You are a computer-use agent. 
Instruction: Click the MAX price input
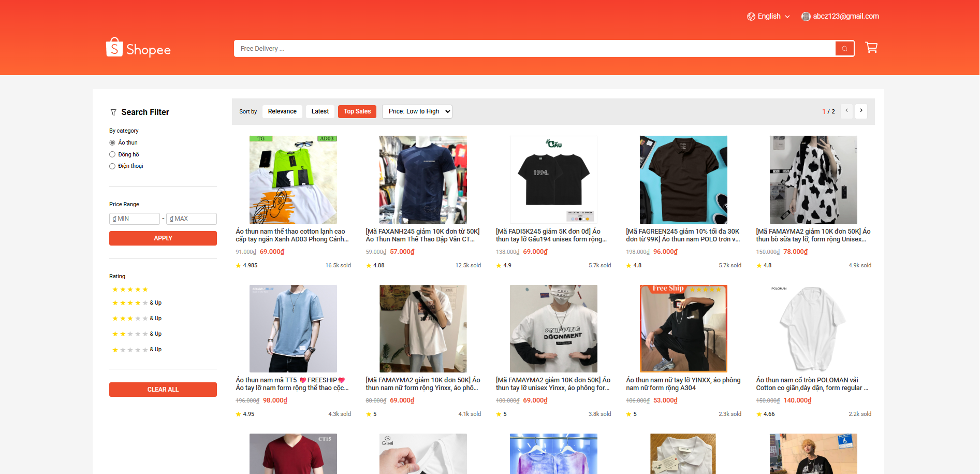[x=192, y=219]
